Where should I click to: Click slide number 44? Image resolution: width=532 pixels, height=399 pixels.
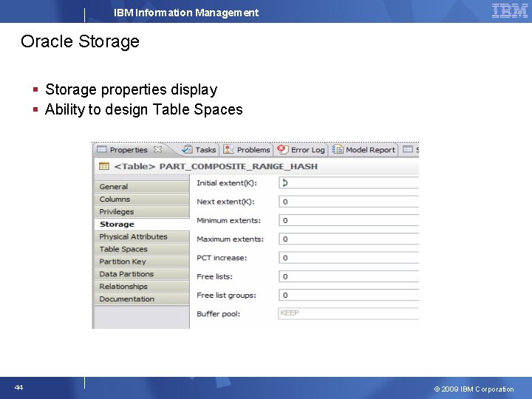pyautogui.click(x=18, y=387)
